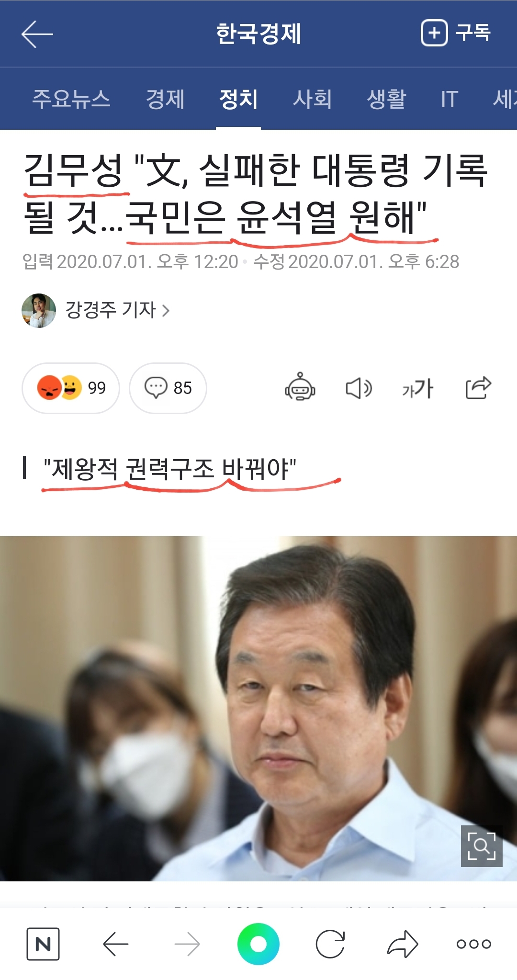Tap the green Naver search circle

tap(258, 944)
